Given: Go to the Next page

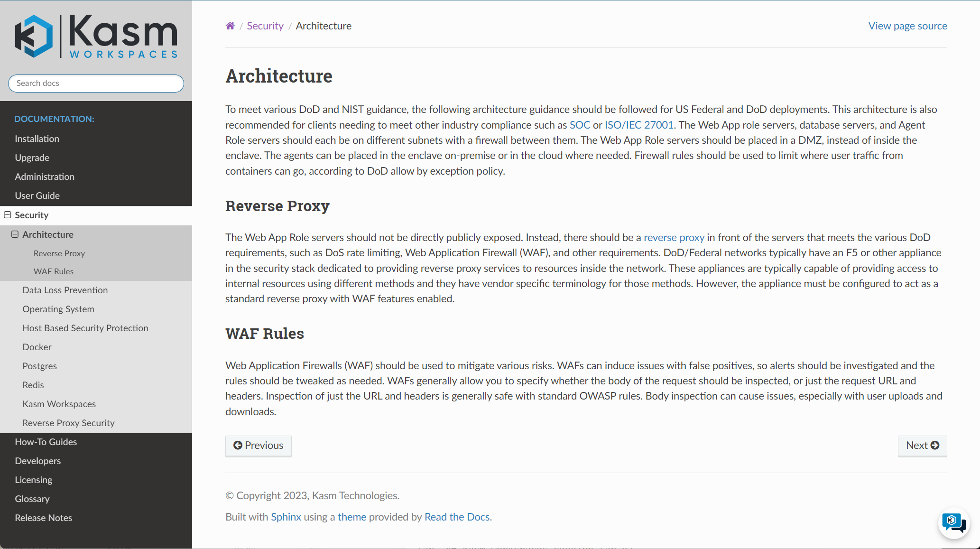Looking at the screenshot, I should (922, 446).
